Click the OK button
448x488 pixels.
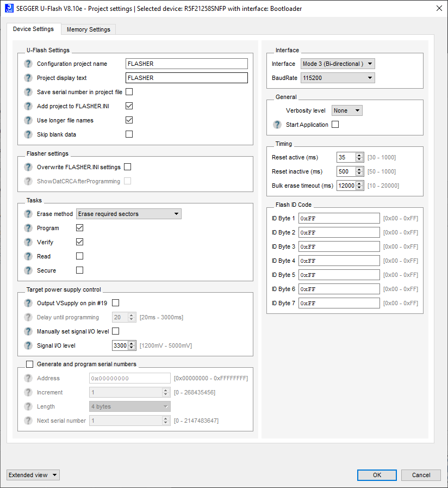pos(377,475)
